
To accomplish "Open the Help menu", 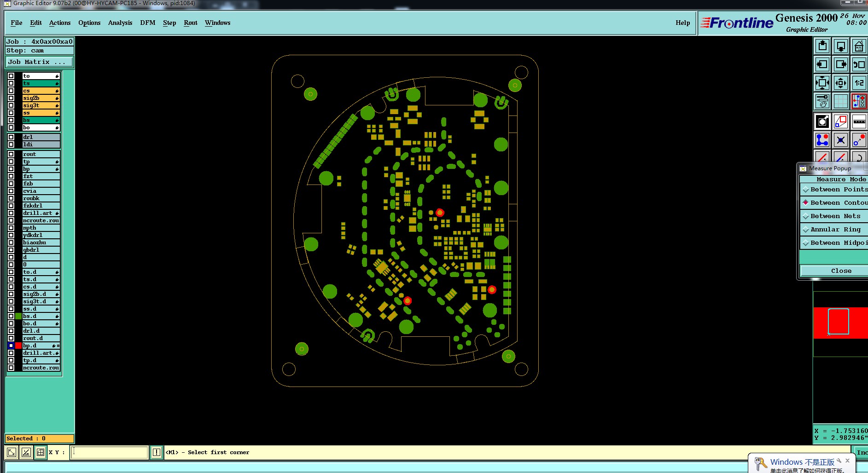I will [683, 23].
